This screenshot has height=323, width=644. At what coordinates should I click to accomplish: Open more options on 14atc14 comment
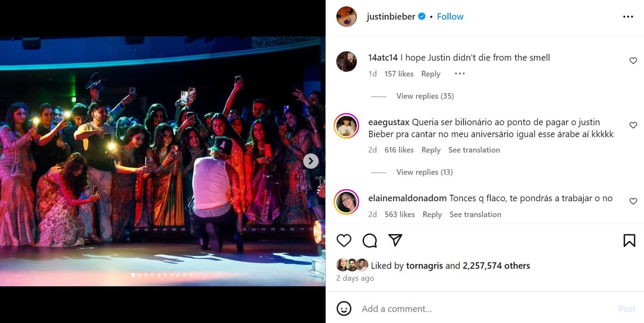coord(459,73)
